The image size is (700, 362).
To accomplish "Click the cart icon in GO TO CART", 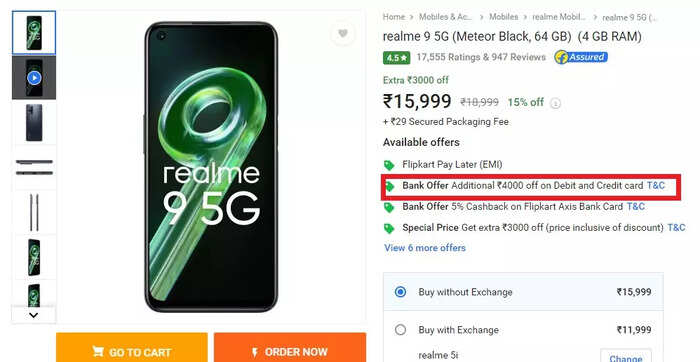I will click(98, 351).
